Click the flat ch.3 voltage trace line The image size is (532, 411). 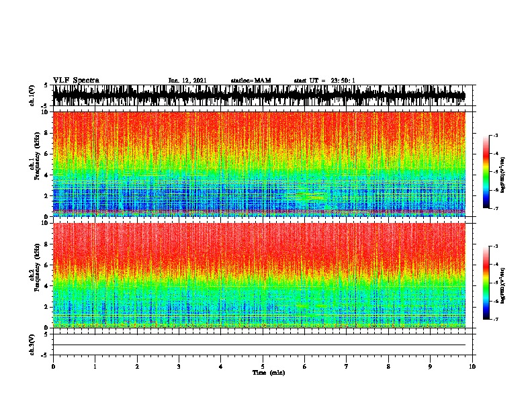point(259,345)
